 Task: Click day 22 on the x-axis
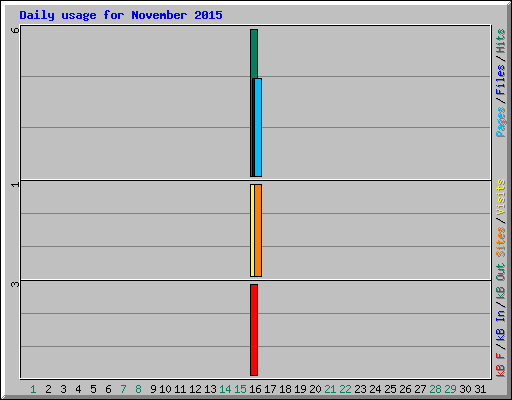point(345,389)
